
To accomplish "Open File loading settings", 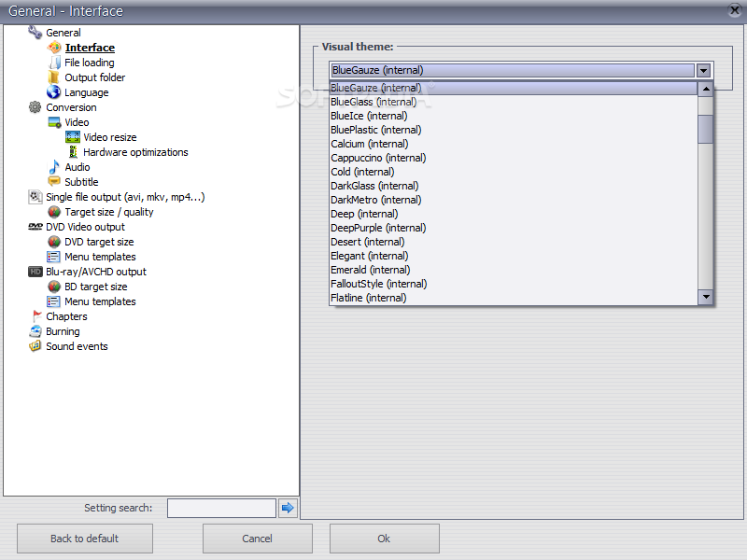I will (x=89, y=63).
